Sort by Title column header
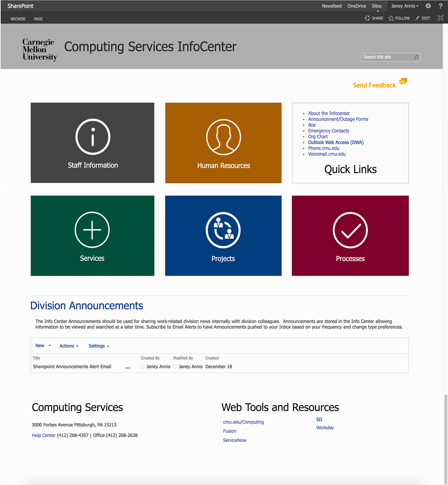448x485 pixels. [x=36, y=358]
